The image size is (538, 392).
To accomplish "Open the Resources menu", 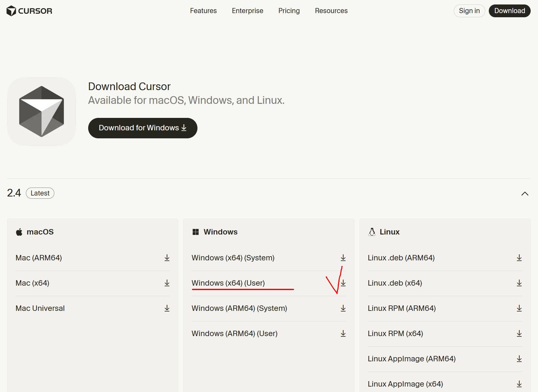I will point(331,11).
